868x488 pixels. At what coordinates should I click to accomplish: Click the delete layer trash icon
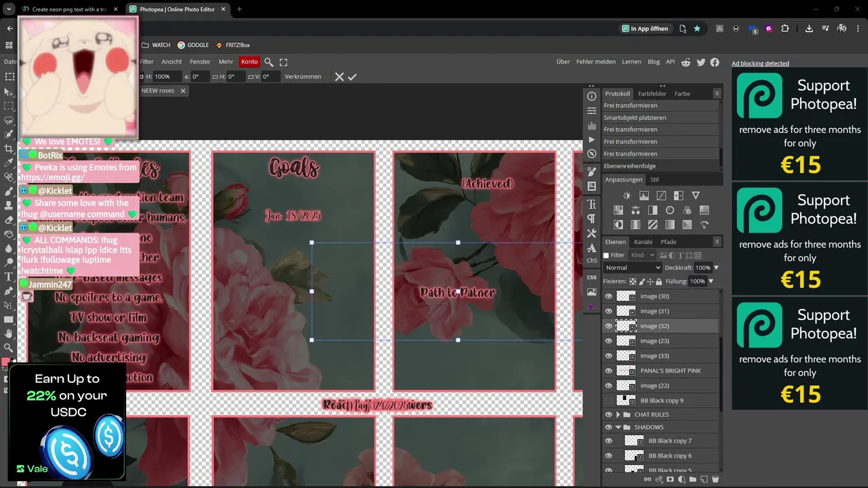(715, 479)
